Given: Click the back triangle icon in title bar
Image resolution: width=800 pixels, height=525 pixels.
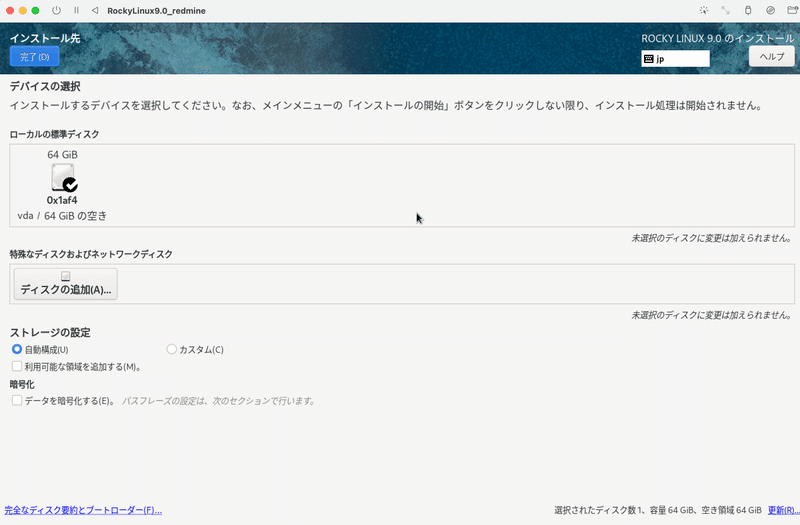Looking at the screenshot, I should pyautogui.click(x=95, y=10).
